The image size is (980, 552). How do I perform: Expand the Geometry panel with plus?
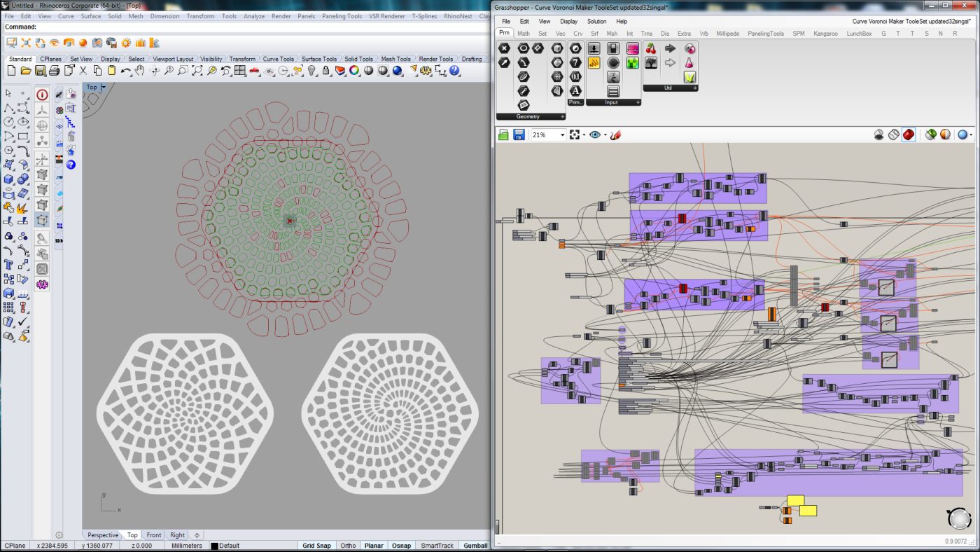point(562,116)
